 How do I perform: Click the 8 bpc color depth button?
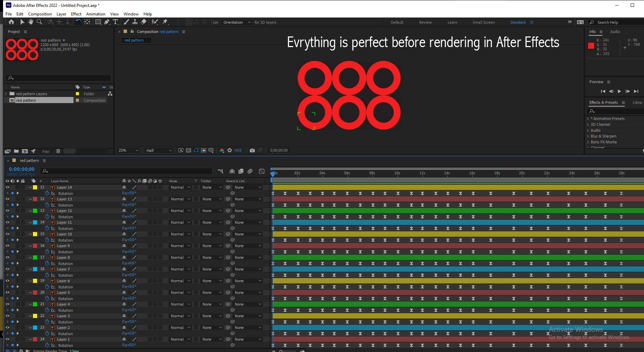click(x=46, y=151)
